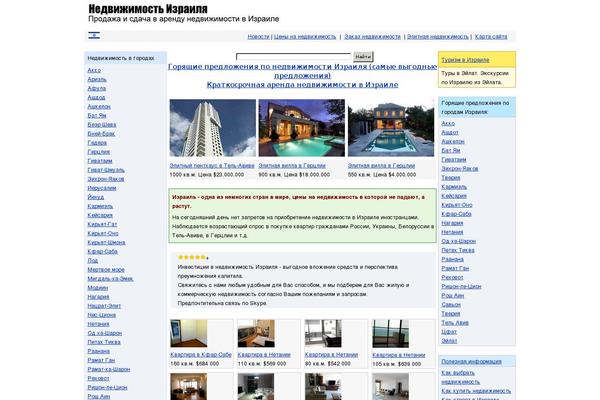Open Квартира в Нетании 110 кв.м. link
This screenshot has height=400, width=600.
tap(264, 355)
